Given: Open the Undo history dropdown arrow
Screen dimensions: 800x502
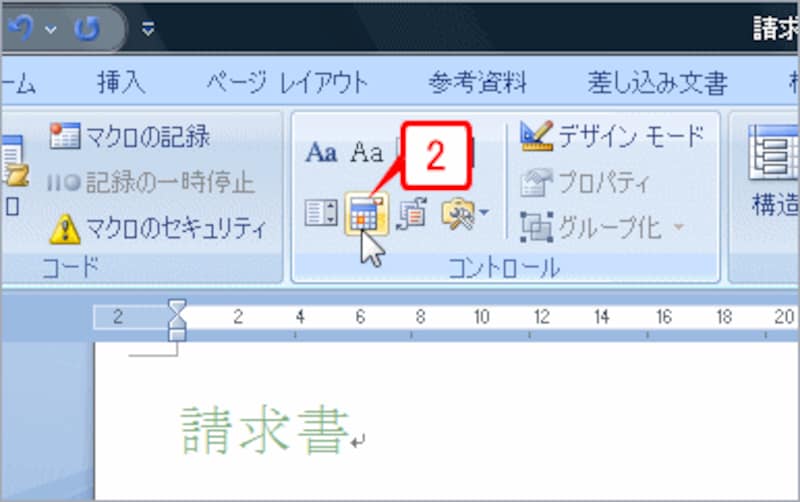Looking at the screenshot, I should [51, 30].
